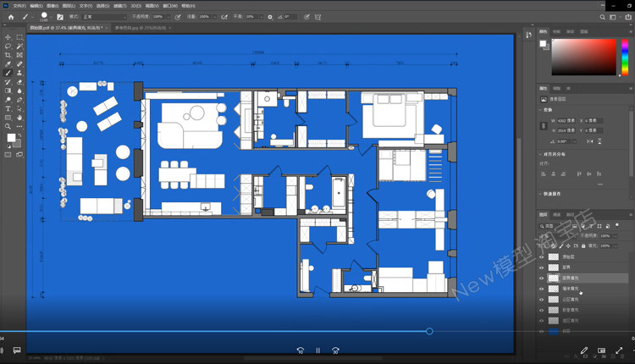Toggle visibility of the 家具填充 layer
This screenshot has height=364, width=635.
tap(542, 278)
